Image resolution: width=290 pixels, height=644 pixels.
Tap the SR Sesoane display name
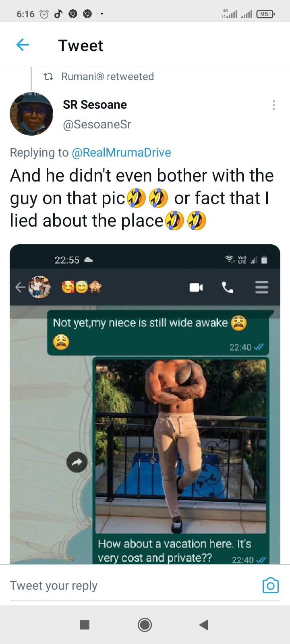click(95, 105)
